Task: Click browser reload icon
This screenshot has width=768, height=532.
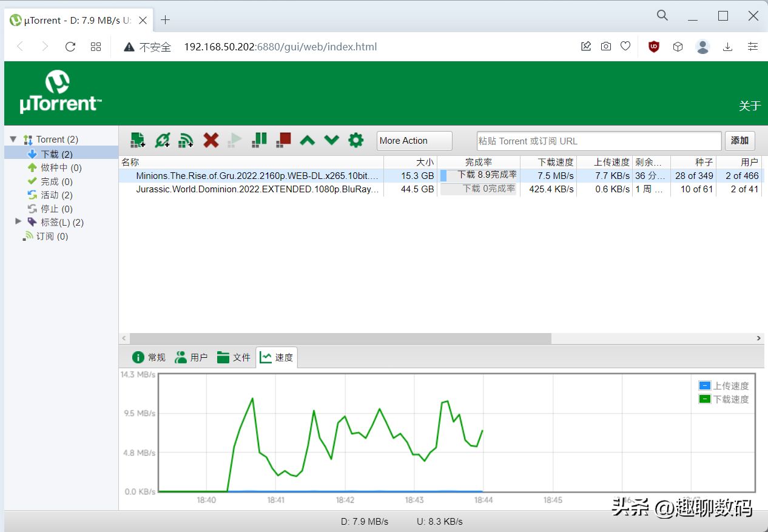Action: (70, 47)
